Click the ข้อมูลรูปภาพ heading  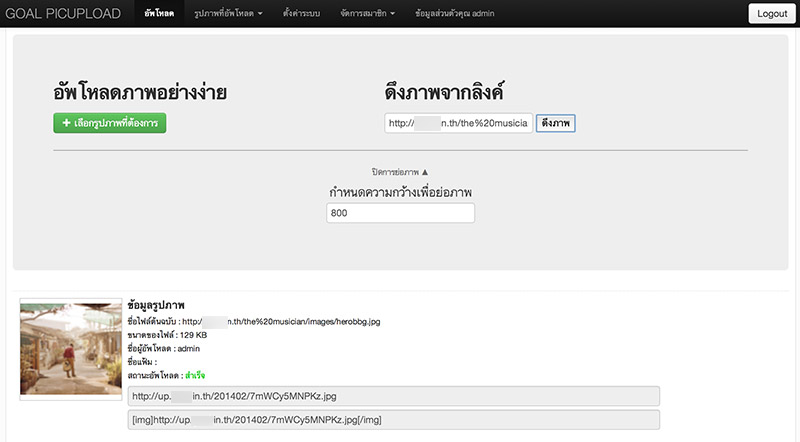(157, 304)
